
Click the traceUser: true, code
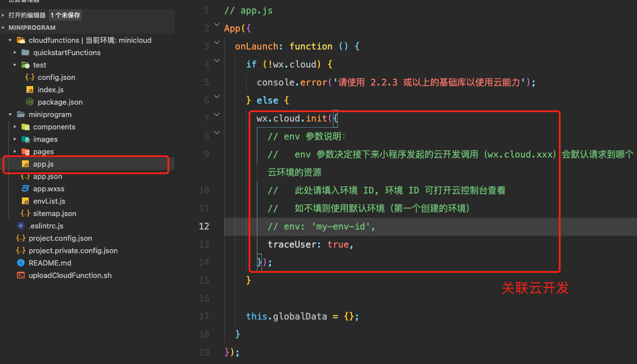coord(310,244)
